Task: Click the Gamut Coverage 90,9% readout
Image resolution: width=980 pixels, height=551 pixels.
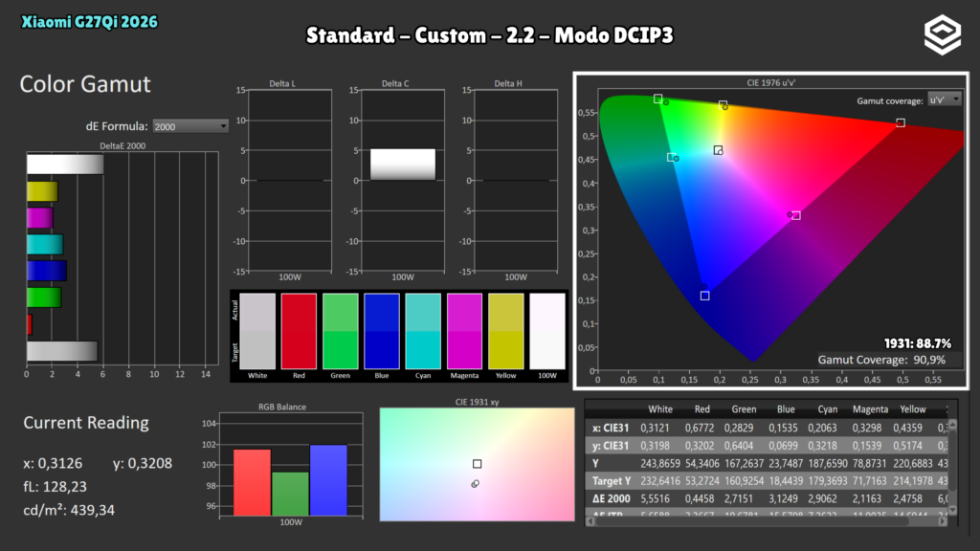Action: pos(881,360)
